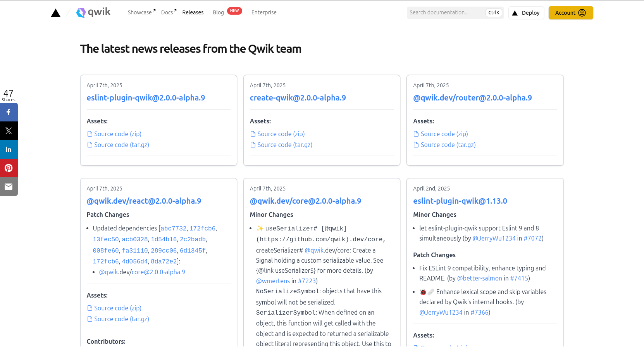Open commit 1d54b16 link
Viewport: 644px width, 348px height.
point(164,239)
